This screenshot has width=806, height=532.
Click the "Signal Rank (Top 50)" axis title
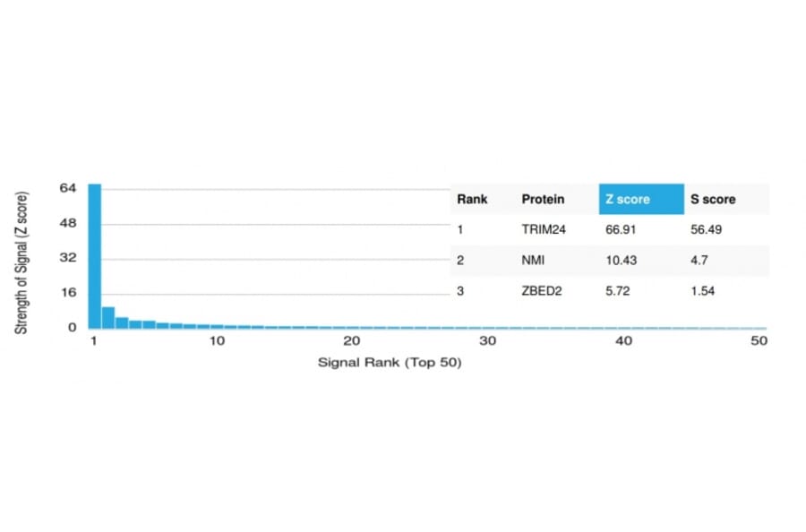click(390, 363)
